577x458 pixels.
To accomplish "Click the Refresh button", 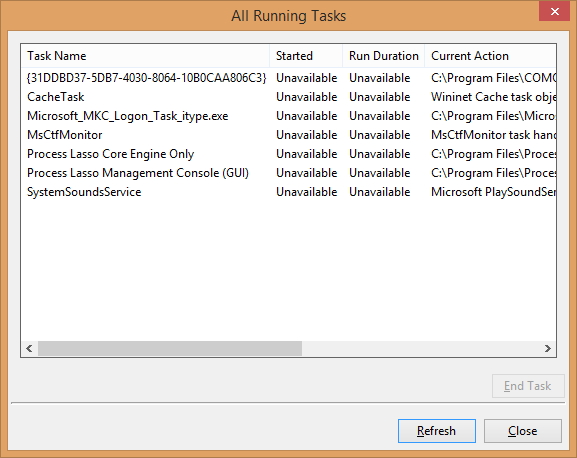I will pyautogui.click(x=436, y=431).
